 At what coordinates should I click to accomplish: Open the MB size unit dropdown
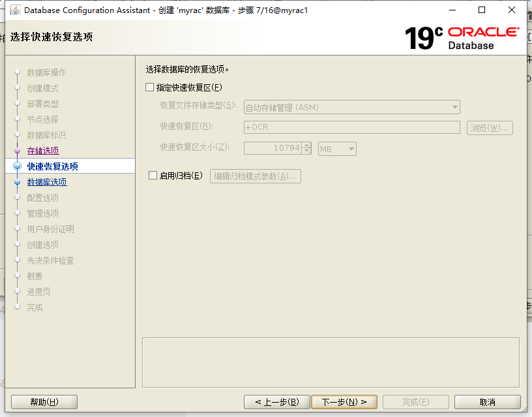pyautogui.click(x=350, y=149)
